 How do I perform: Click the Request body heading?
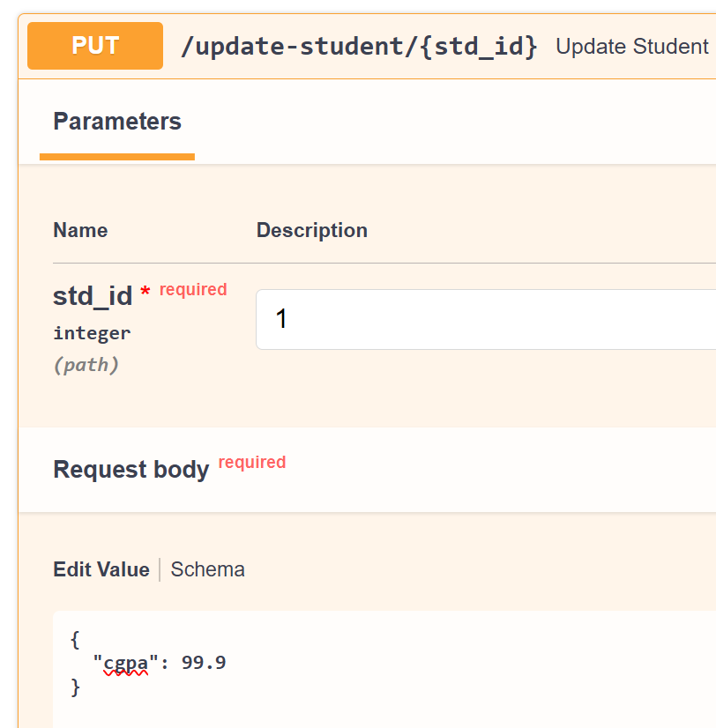(131, 469)
